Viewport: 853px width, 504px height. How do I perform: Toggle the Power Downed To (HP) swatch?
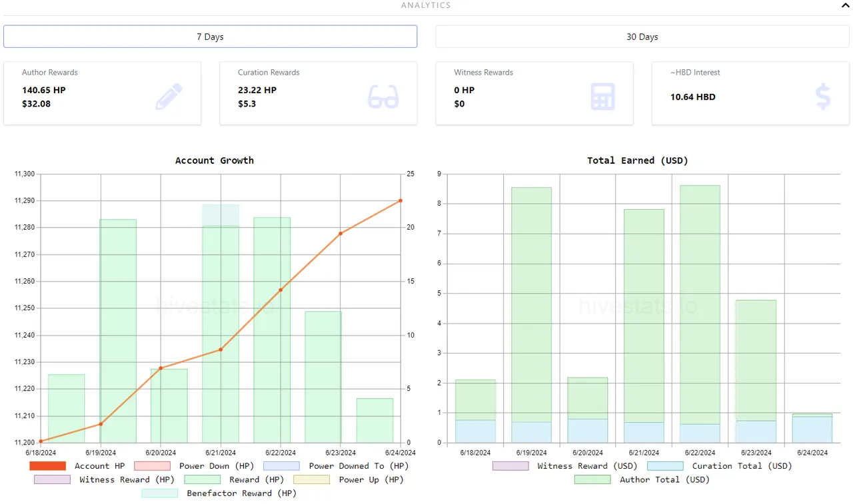click(281, 466)
